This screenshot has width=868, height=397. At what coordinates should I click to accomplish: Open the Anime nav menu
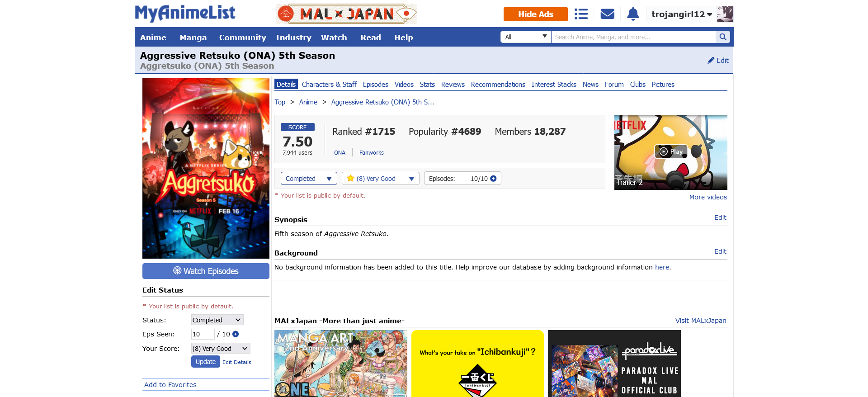click(153, 38)
